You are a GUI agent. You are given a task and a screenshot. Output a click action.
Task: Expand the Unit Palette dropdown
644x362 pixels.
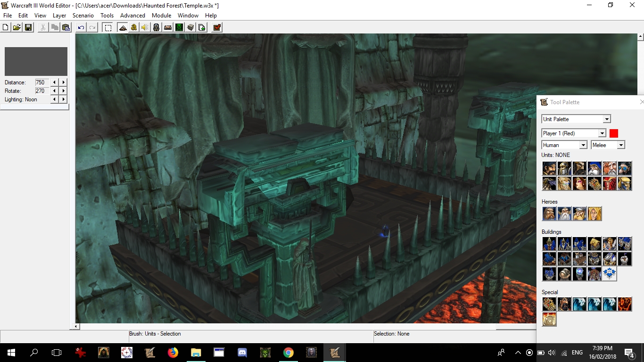click(x=607, y=119)
